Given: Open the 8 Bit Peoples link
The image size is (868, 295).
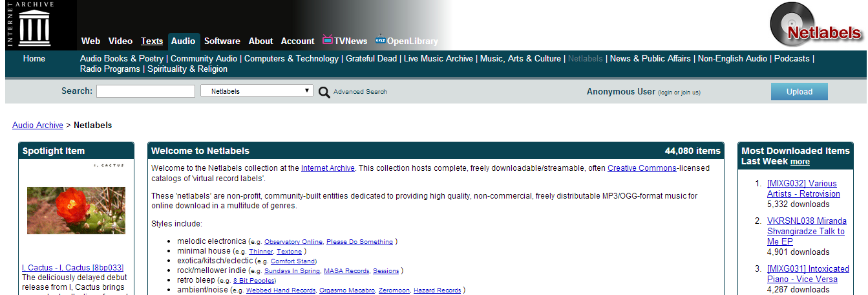Looking at the screenshot, I should 254,281.
